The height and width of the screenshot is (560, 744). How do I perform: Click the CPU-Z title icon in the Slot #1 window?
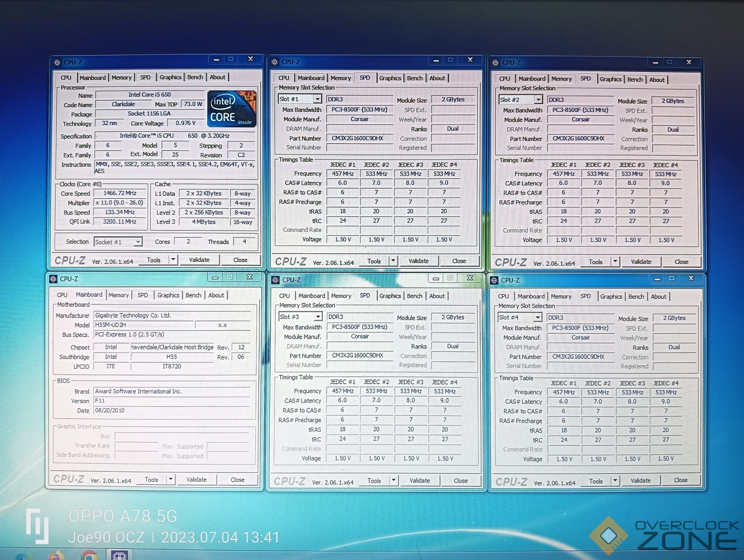(275, 62)
